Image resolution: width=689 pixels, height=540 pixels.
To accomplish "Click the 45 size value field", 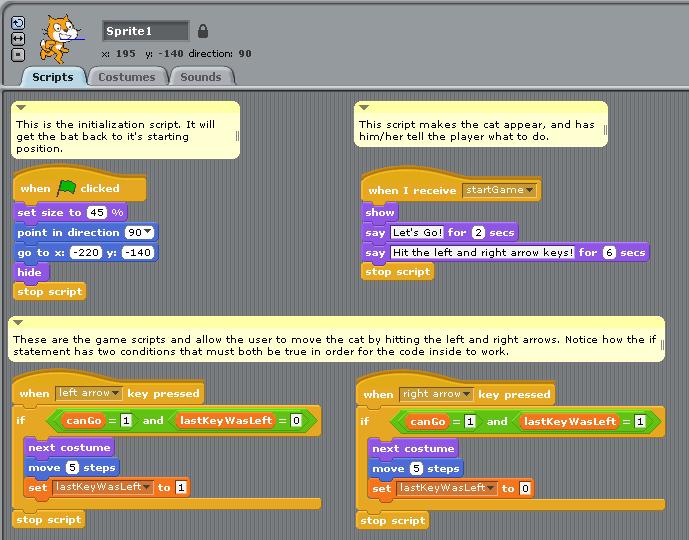I will pyautogui.click(x=97, y=213).
